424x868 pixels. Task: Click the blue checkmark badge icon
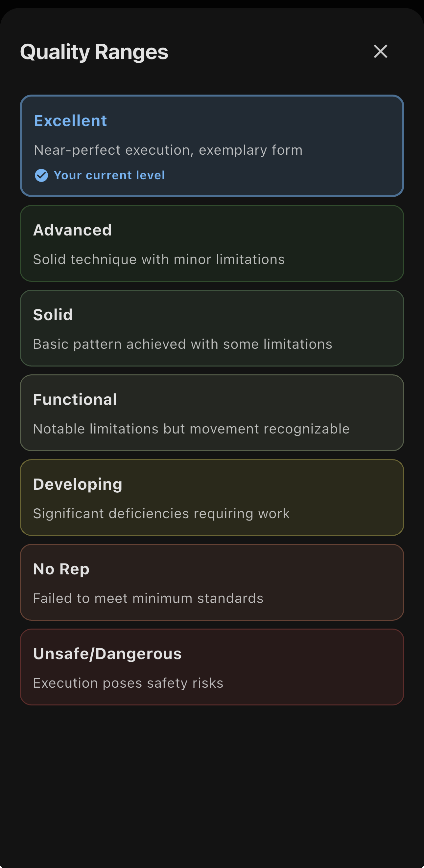pyautogui.click(x=41, y=175)
